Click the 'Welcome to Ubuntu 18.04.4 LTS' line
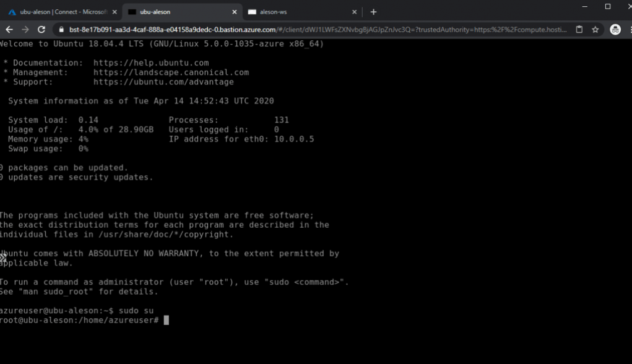The image size is (632, 364). pyautogui.click(x=162, y=43)
